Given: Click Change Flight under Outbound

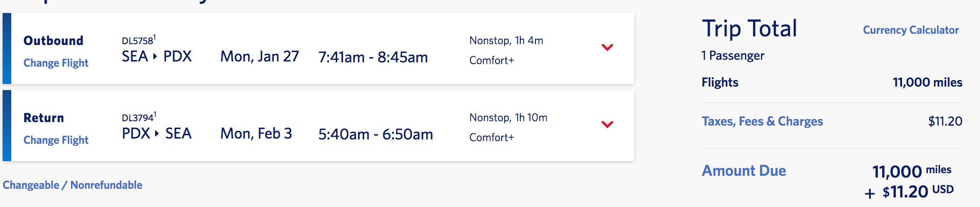Looking at the screenshot, I should tap(56, 63).
